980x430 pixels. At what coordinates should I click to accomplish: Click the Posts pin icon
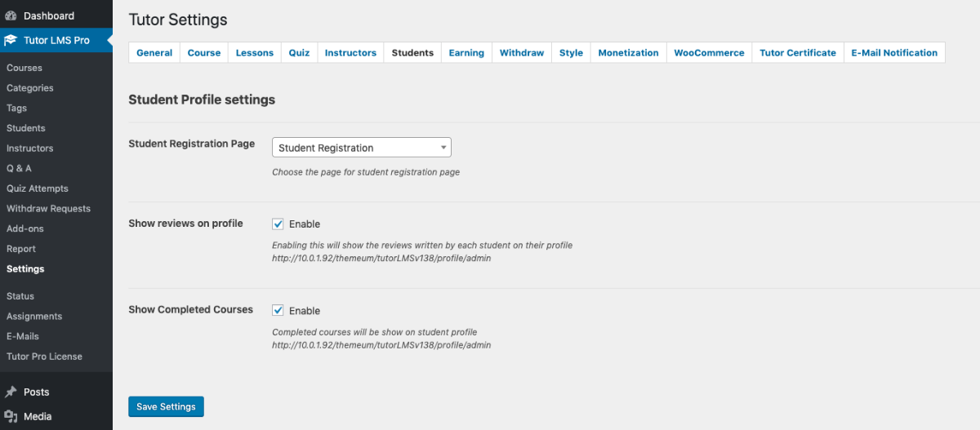pyautogui.click(x=11, y=392)
